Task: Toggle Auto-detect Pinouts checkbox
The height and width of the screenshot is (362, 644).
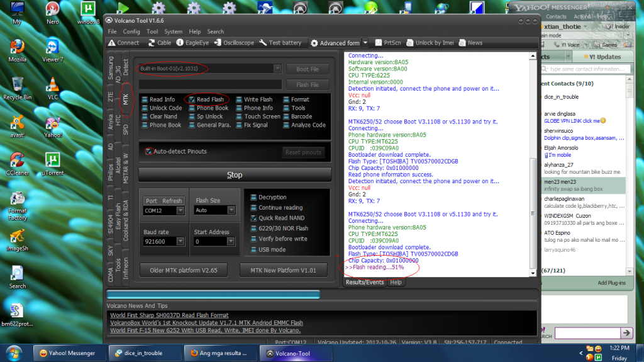Action: 148,151
